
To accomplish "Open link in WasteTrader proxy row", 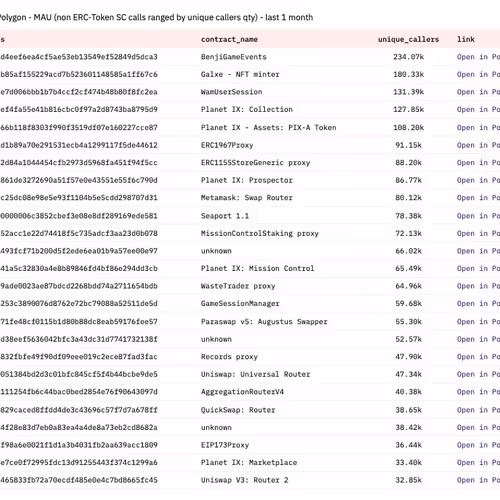I will [x=478, y=286].
